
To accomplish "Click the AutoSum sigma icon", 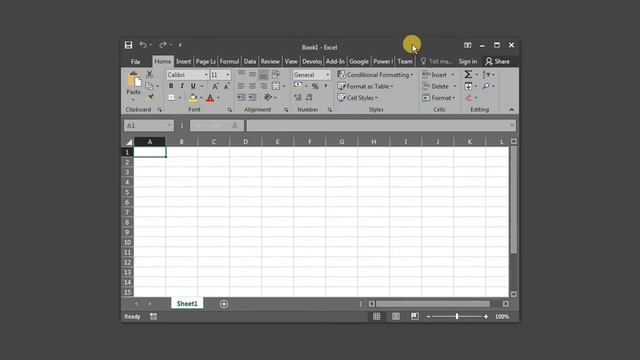I will 468,75.
